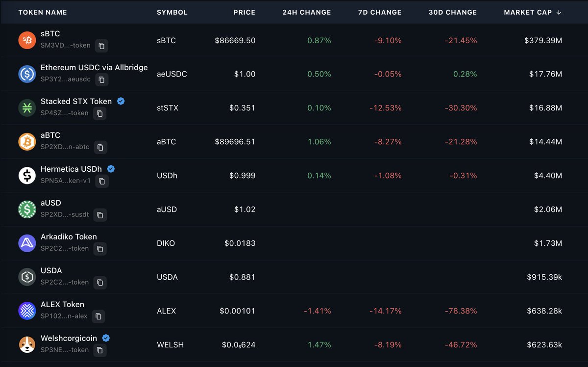Click verified badge beside Stacked STX Token

coord(121,101)
